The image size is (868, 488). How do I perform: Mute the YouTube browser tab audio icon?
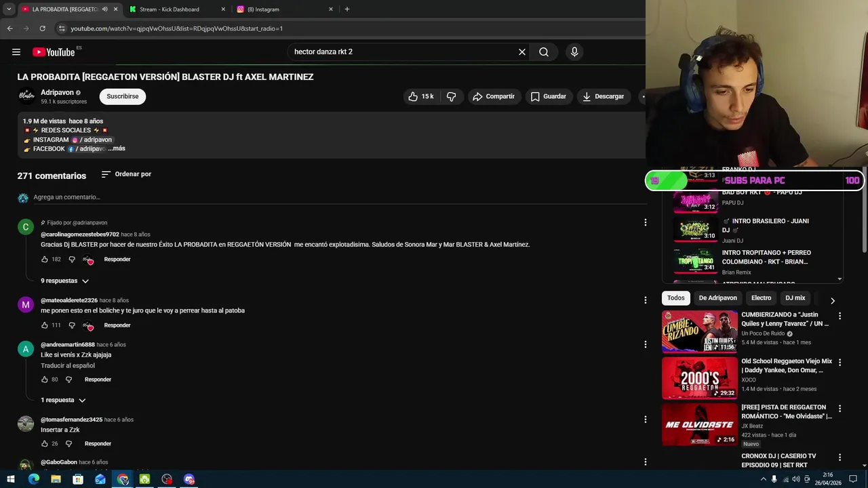tap(104, 9)
